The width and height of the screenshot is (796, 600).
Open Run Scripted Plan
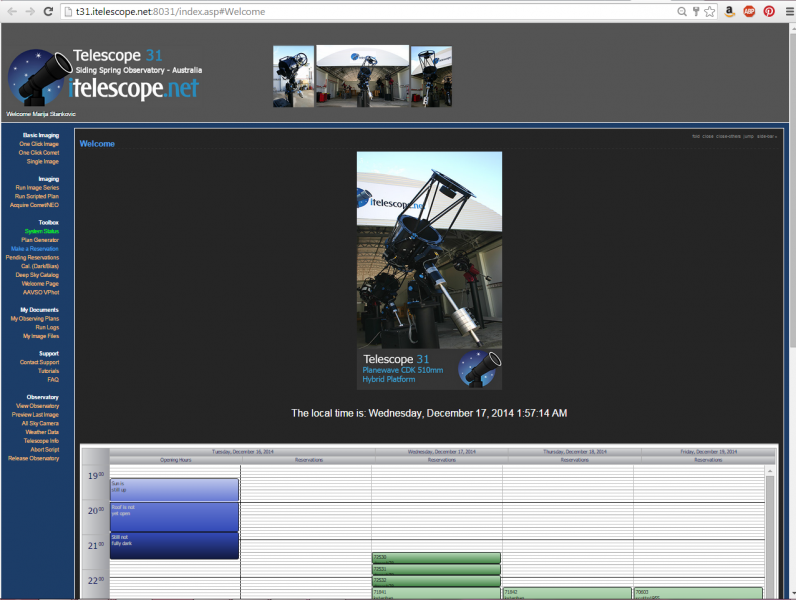click(x=37, y=196)
